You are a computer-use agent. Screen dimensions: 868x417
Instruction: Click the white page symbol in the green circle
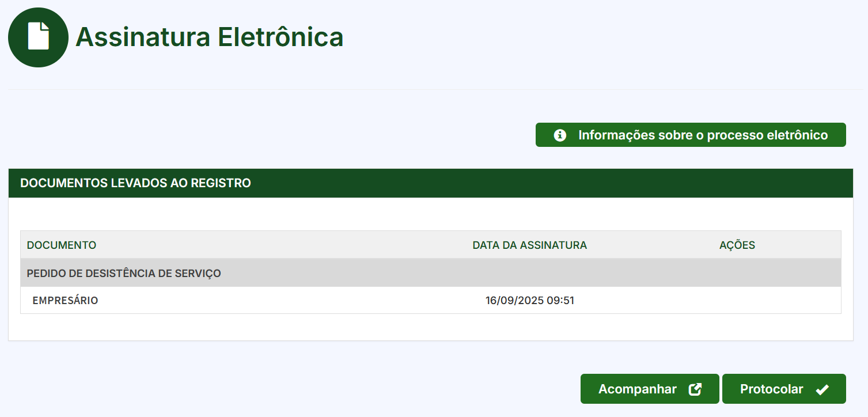[x=38, y=37]
